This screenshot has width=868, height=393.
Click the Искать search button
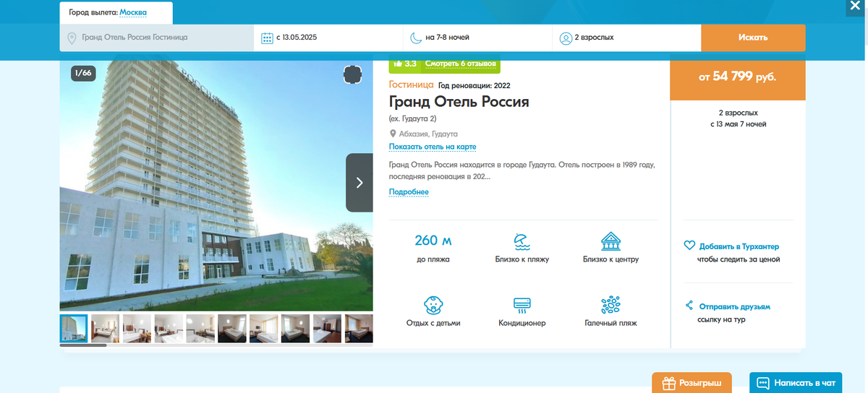753,38
